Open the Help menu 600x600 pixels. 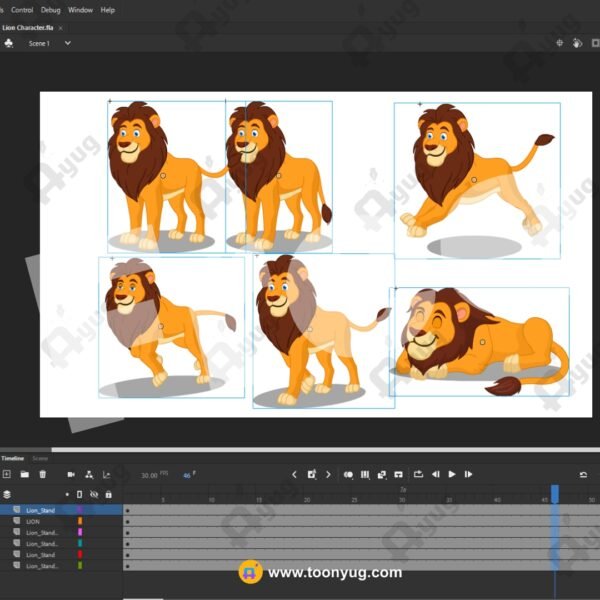108,10
